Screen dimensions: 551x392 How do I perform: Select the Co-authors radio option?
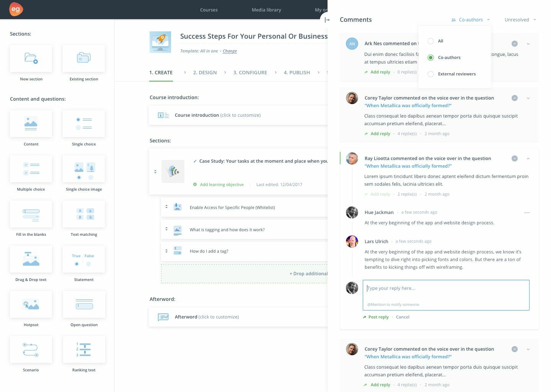[x=431, y=57]
